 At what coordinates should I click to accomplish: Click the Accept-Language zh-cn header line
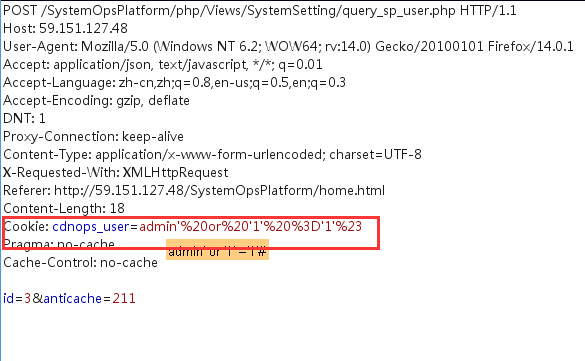pos(174,82)
